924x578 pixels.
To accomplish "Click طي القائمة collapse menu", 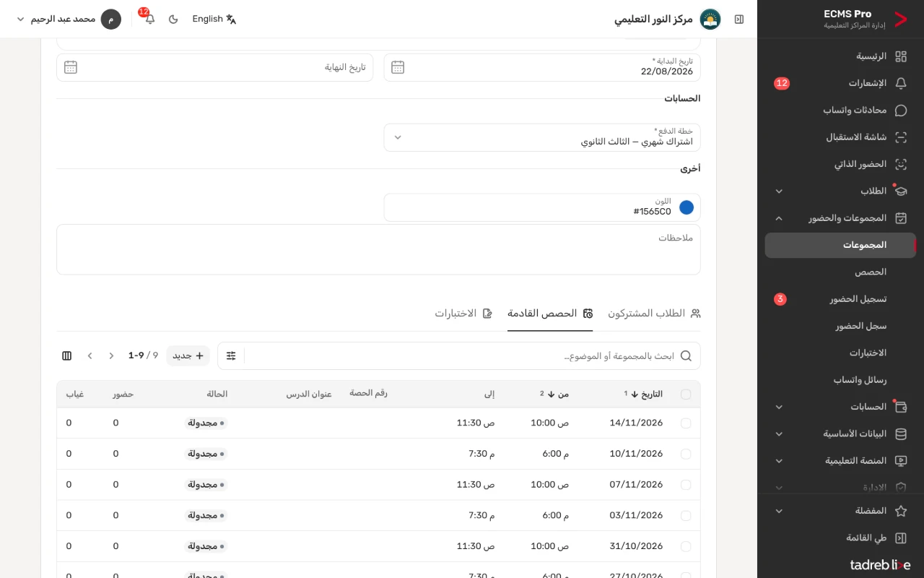I will pyautogui.click(x=841, y=538).
